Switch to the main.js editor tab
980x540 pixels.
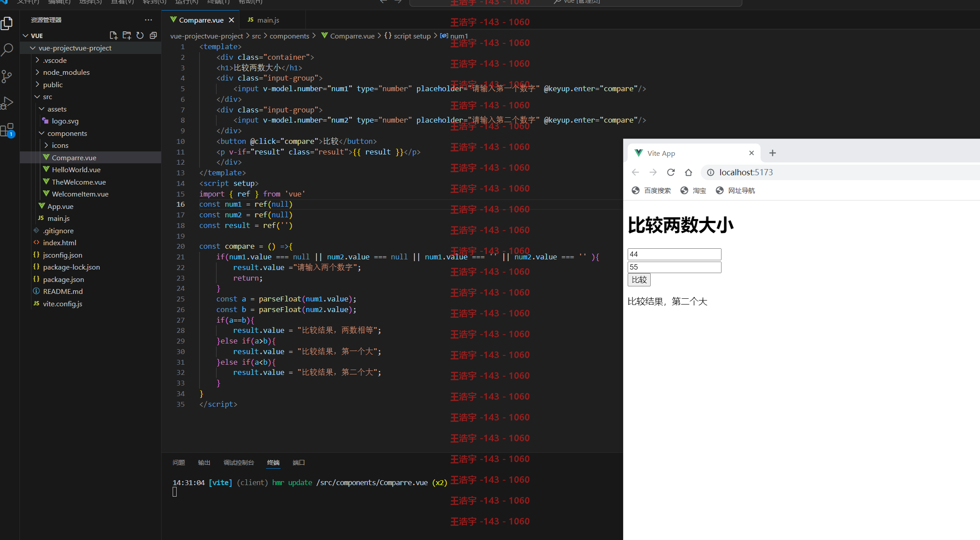(268, 20)
